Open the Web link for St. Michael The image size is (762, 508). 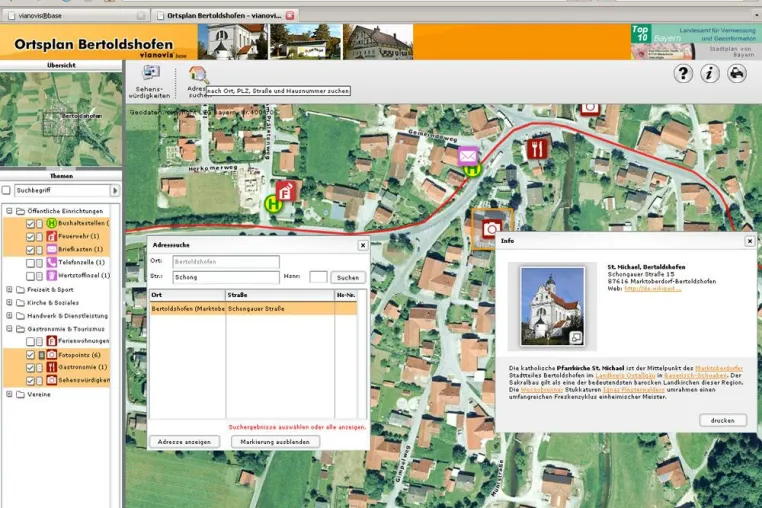click(652, 289)
